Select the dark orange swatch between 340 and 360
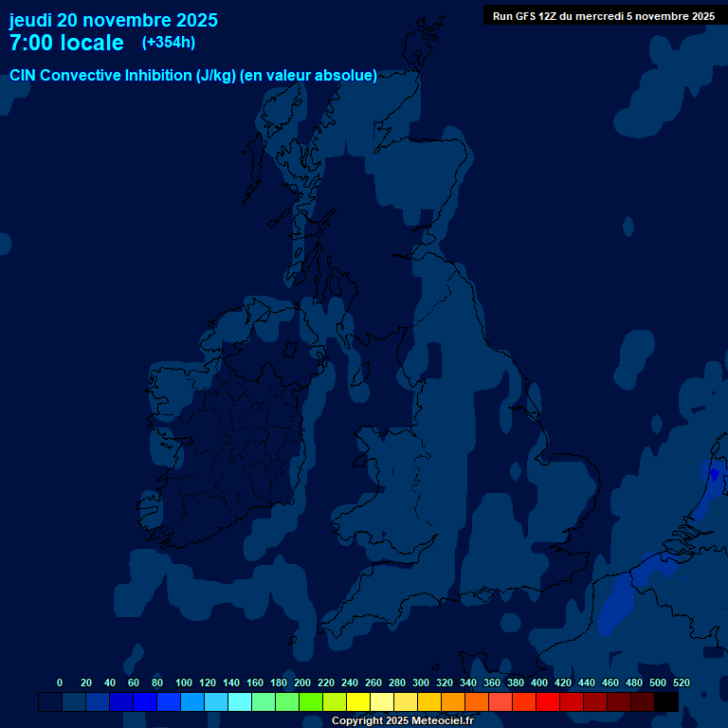Image resolution: width=728 pixels, height=728 pixels. 477,702
